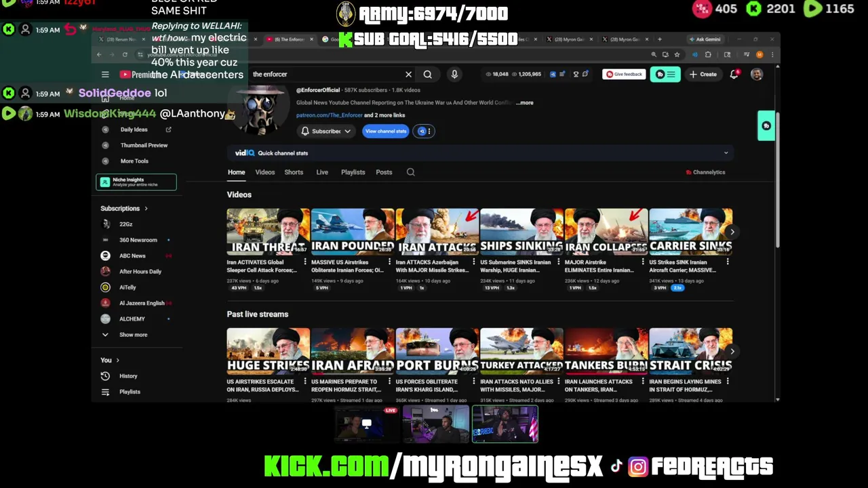Open Al Jazeera English subscription
Image resolution: width=868 pixels, height=488 pixels.
(141, 303)
